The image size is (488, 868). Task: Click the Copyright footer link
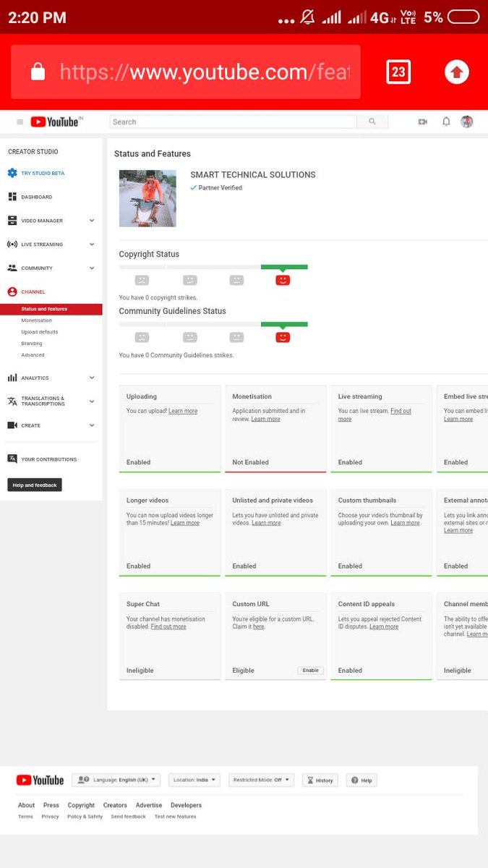(x=81, y=805)
